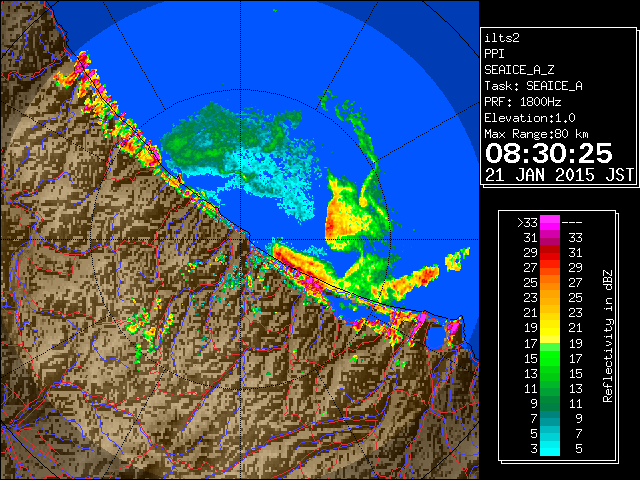
Task: Click the teal 7 dBZ legend swatch
Action: (550, 418)
